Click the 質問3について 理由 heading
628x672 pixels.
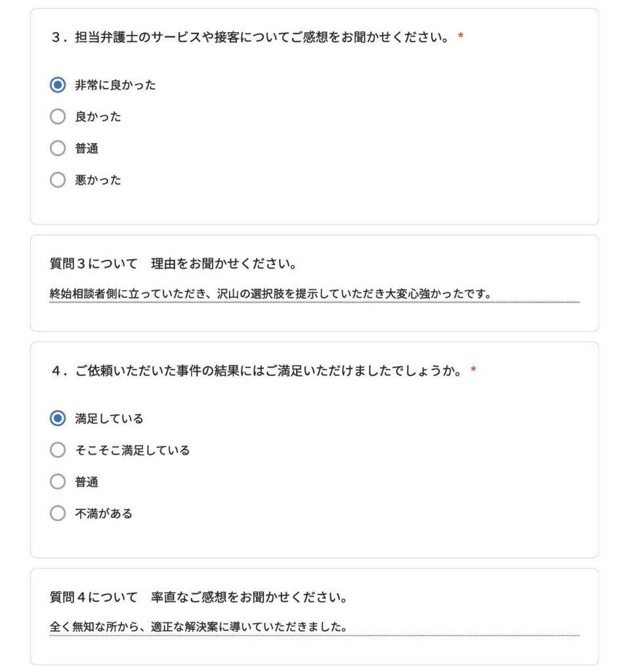[174, 264]
